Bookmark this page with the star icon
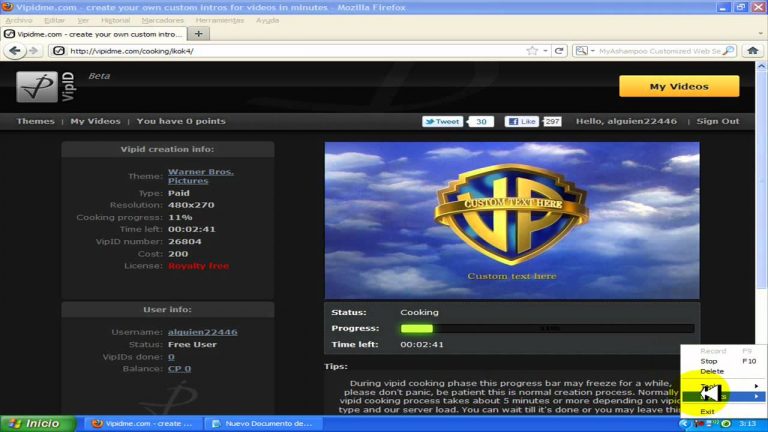Viewport: 768px width, 432px height. tap(532, 50)
